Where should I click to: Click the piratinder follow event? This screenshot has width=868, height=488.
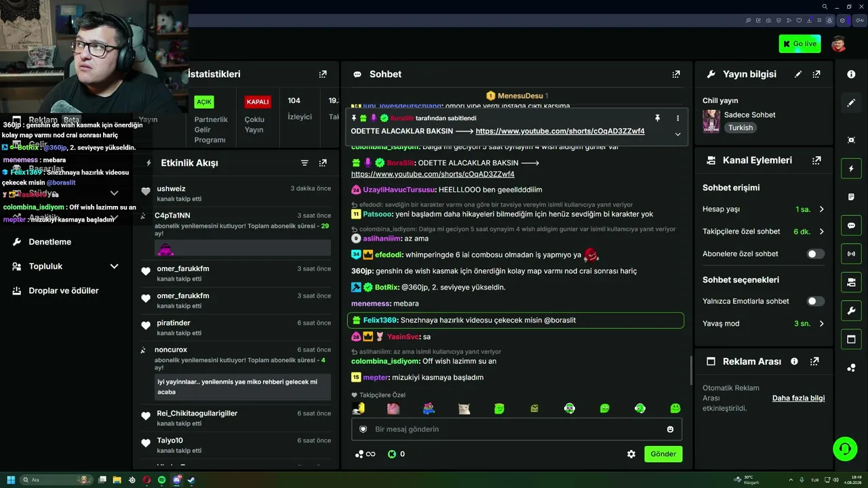pyautogui.click(x=236, y=327)
